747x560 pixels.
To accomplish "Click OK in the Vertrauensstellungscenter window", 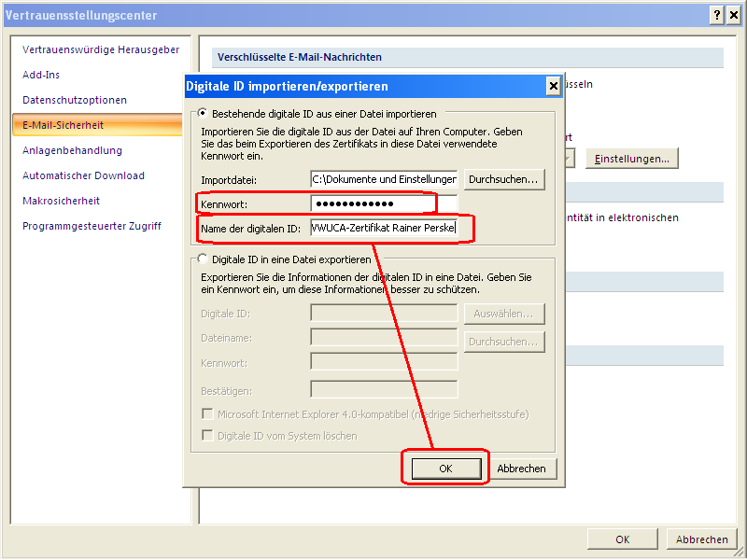I will [x=622, y=539].
